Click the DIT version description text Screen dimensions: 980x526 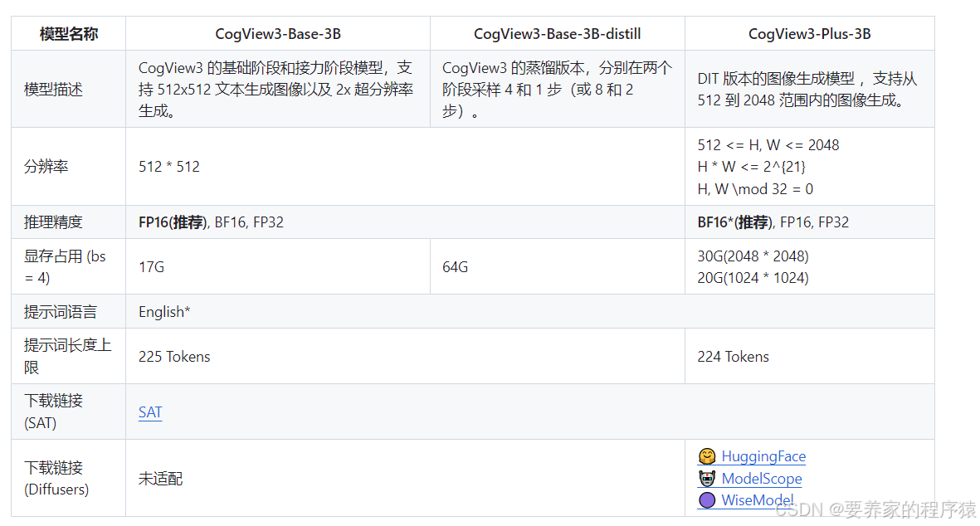(x=807, y=90)
